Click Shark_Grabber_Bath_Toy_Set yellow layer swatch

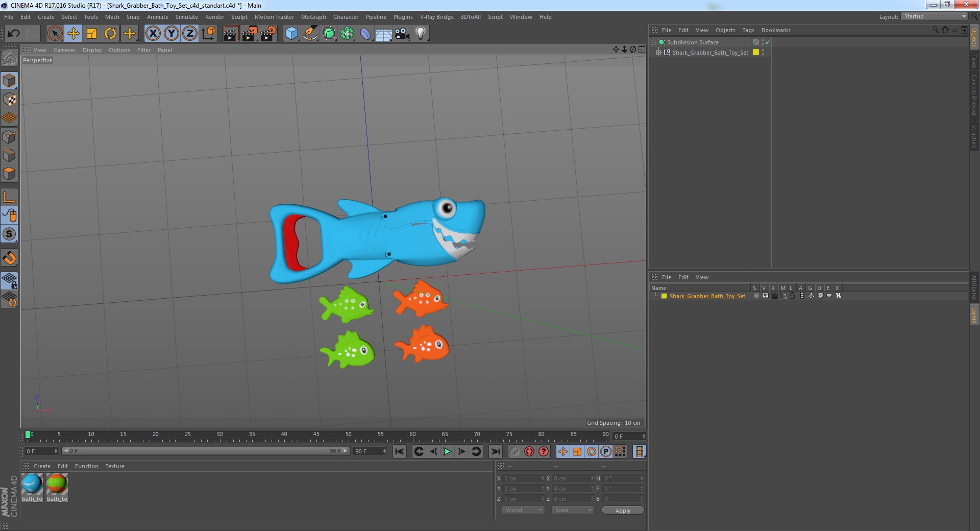pos(756,52)
